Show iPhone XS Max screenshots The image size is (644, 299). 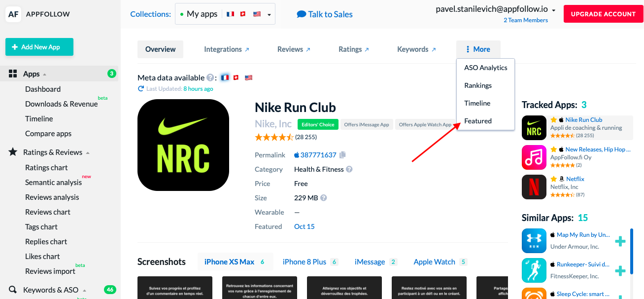tap(235, 262)
